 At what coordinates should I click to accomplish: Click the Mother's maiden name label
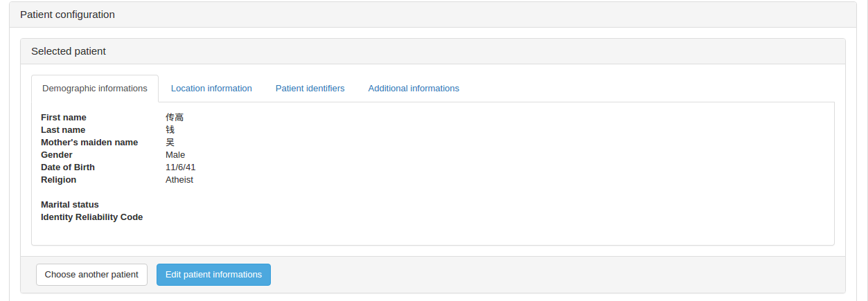tap(89, 143)
